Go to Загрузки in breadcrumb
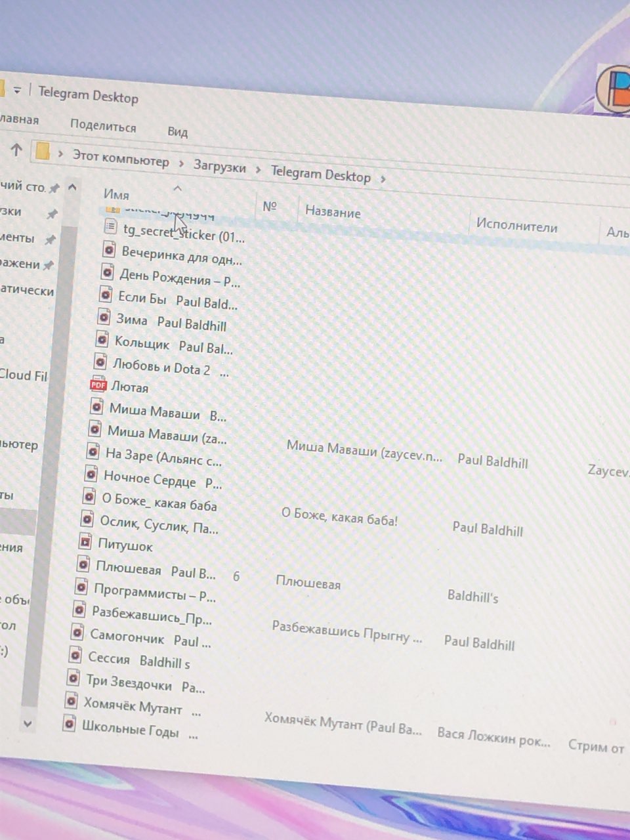Screen dimensions: 630x840 point(220,167)
